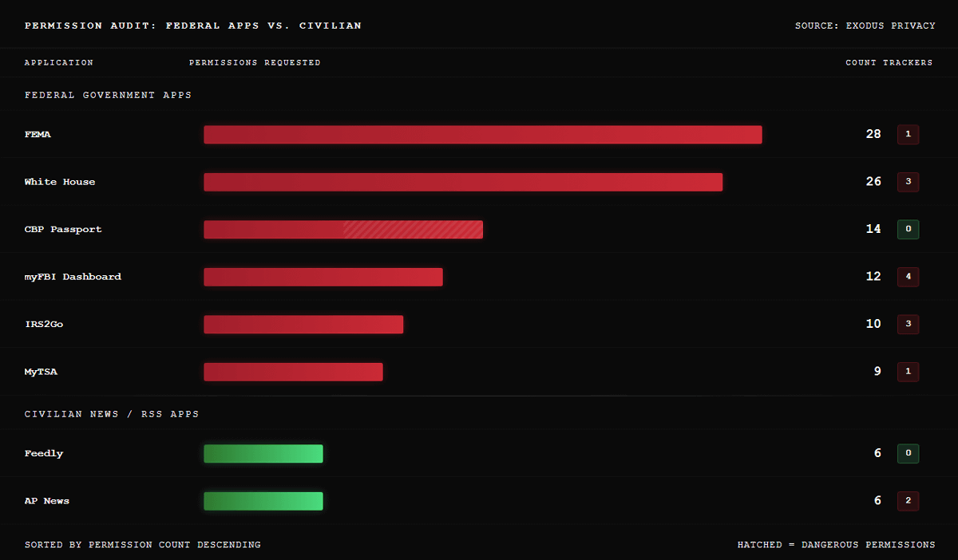The height and width of the screenshot is (560, 958).
Task: Click the AP News green permissions bar
Action: pos(263,501)
